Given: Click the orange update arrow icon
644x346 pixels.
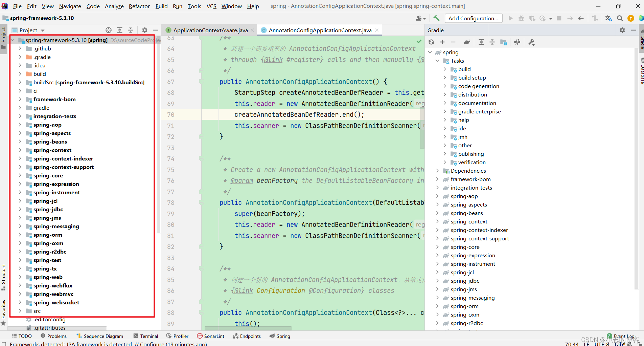Looking at the screenshot, I should [x=631, y=18].
